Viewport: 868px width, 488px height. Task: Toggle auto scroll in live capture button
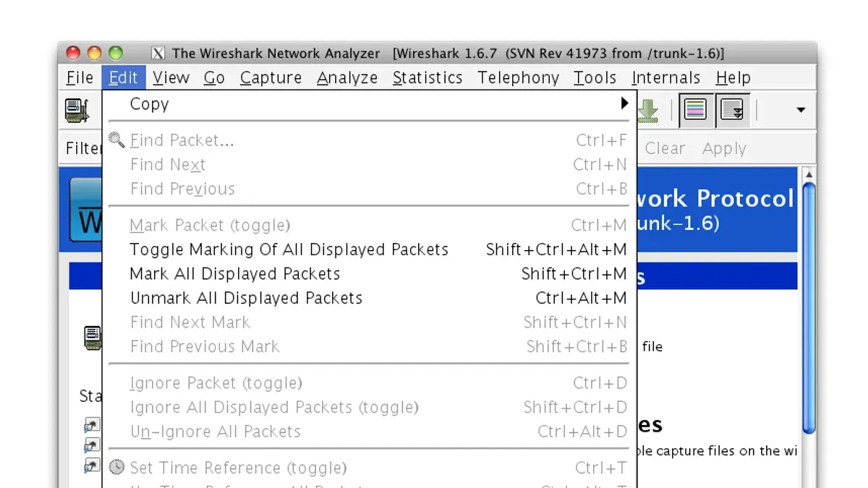[733, 111]
